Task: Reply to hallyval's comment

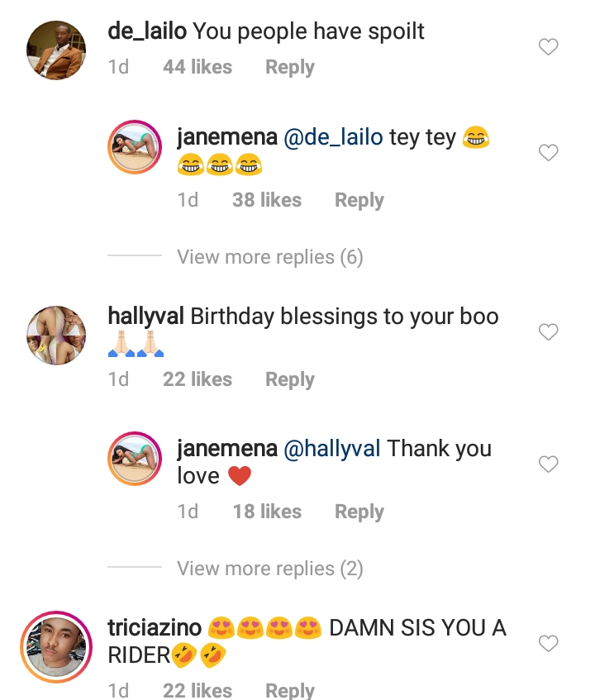Action: coord(289,379)
